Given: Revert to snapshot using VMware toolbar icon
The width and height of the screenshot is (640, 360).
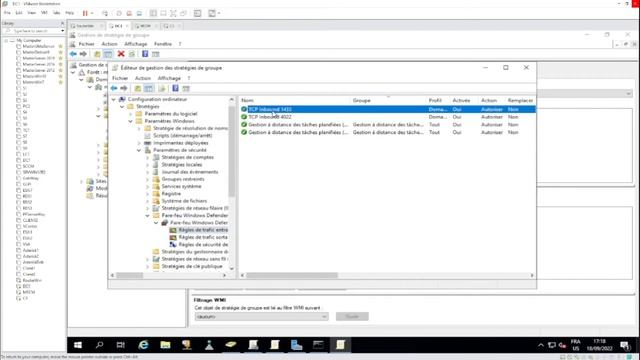Looking at the screenshot, I should click(x=129, y=13).
